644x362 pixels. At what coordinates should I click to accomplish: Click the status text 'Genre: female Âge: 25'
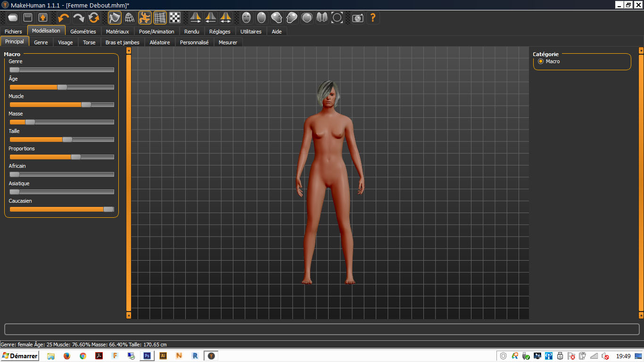pyautogui.click(x=25, y=345)
